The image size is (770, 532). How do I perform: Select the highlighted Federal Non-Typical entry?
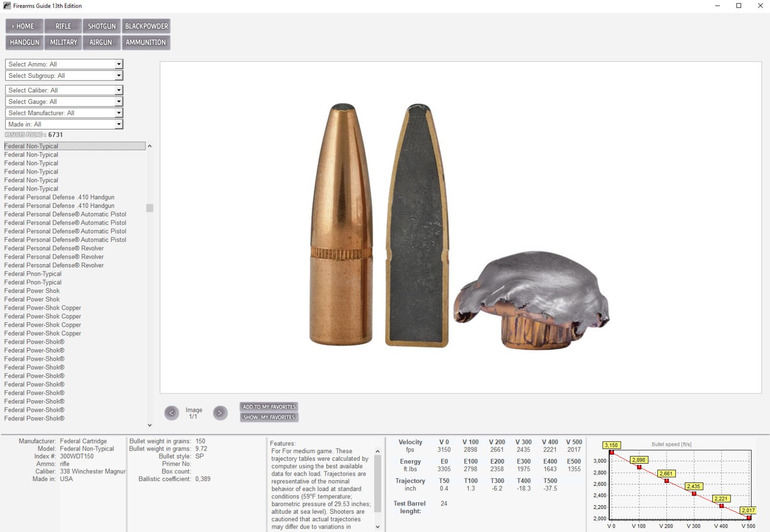coord(75,146)
